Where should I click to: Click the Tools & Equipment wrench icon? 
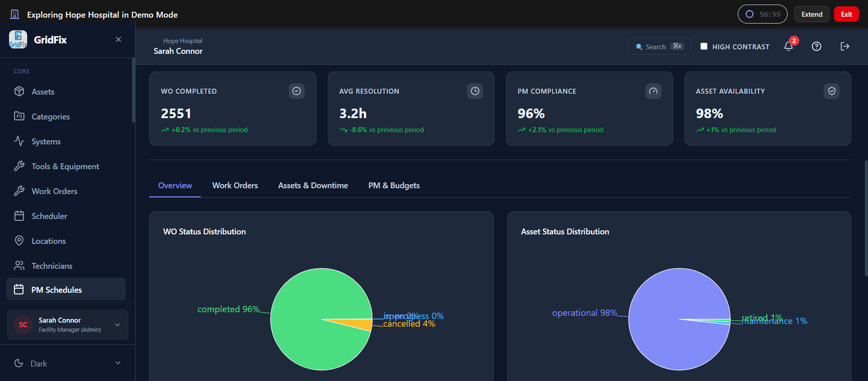(19, 166)
